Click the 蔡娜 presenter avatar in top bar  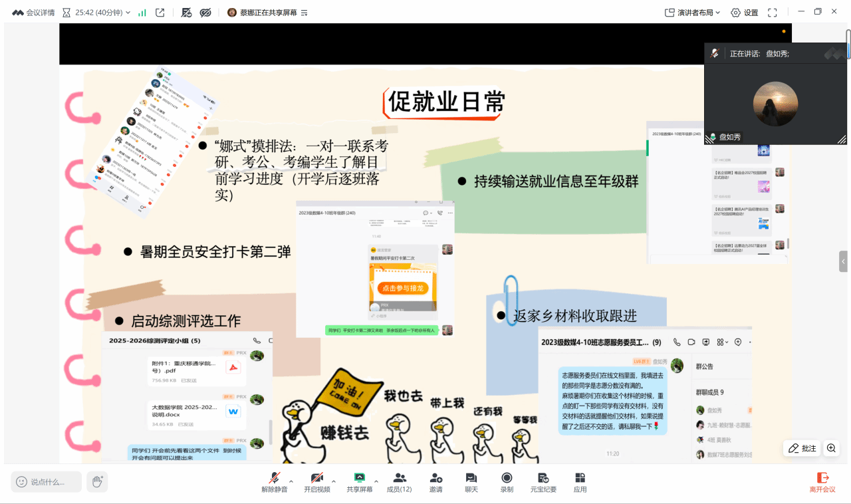tap(232, 13)
